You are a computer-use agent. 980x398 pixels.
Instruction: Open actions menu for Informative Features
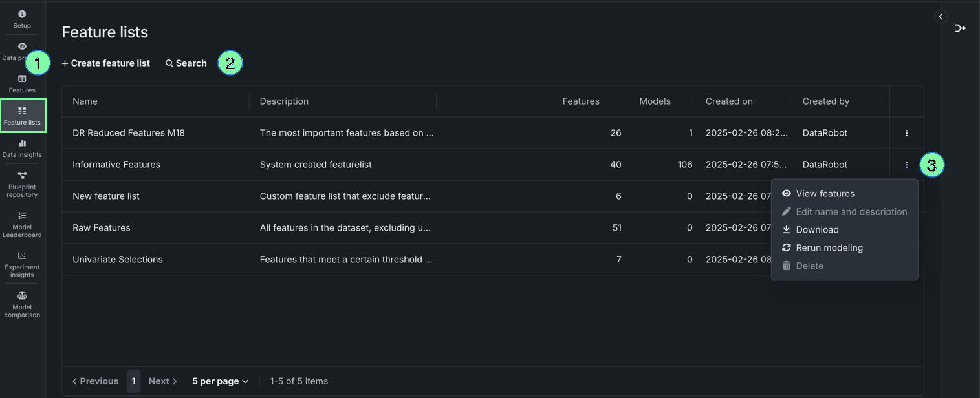[x=906, y=165]
